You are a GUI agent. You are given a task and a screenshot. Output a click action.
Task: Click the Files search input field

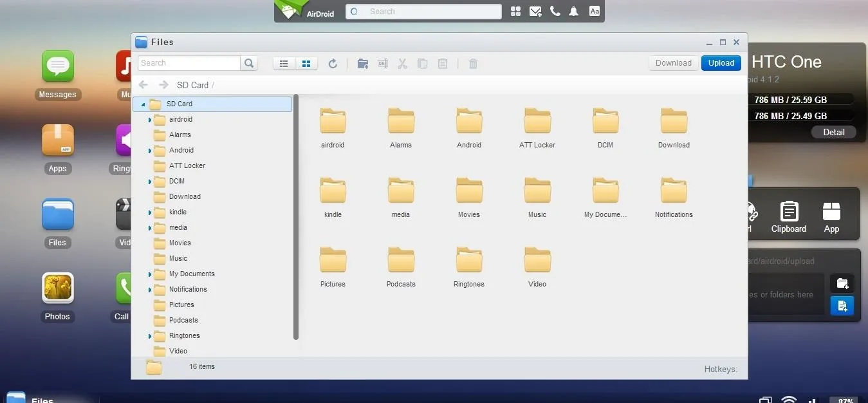click(x=189, y=63)
